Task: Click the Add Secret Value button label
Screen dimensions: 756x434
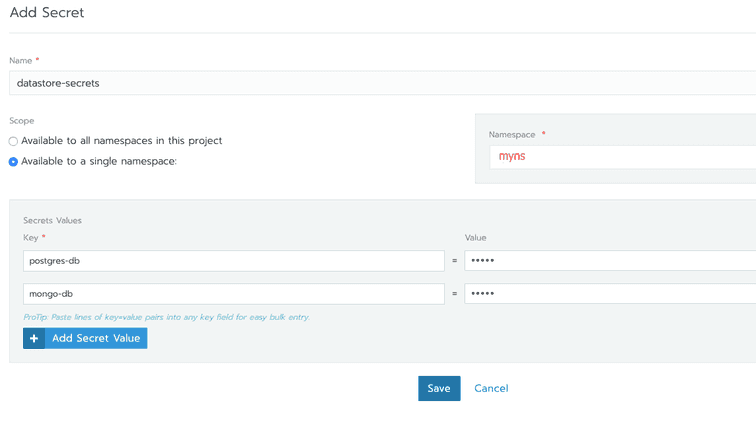Action: 96,338
